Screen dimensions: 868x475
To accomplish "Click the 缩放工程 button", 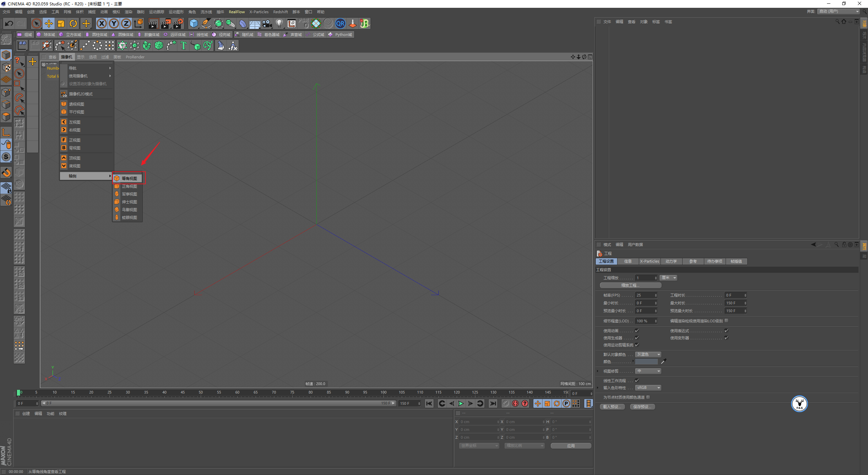I will point(630,285).
